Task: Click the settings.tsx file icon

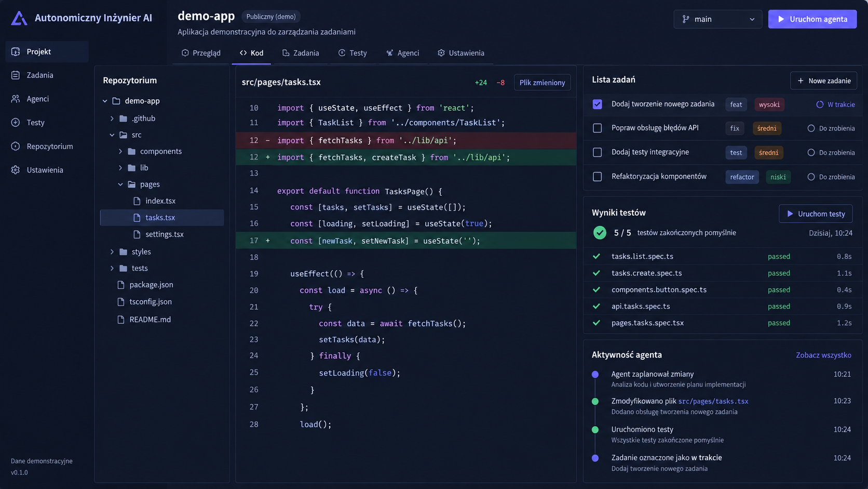Action: pyautogui.click(x=137, y=234)
